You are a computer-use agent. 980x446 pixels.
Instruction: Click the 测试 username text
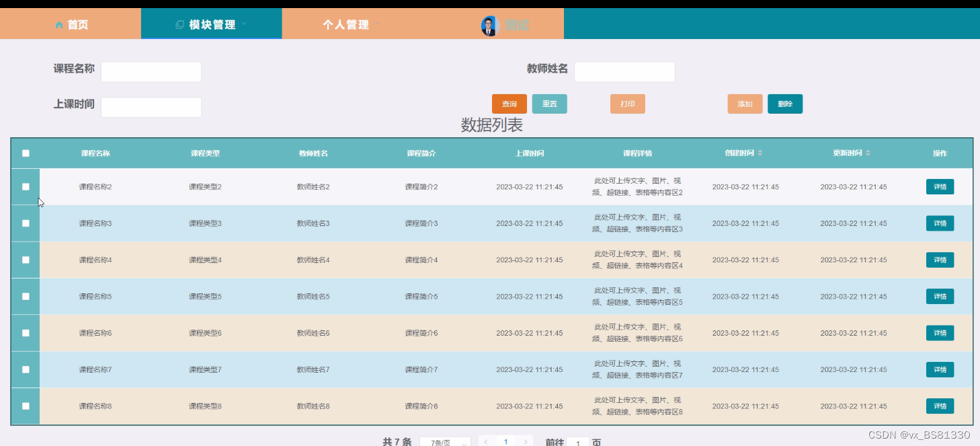[x=517, y=26]
